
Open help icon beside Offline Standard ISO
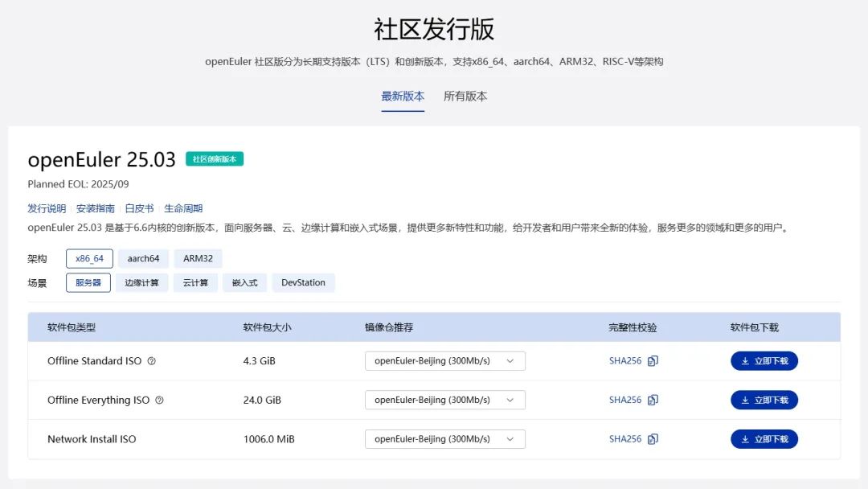(151, 361)
